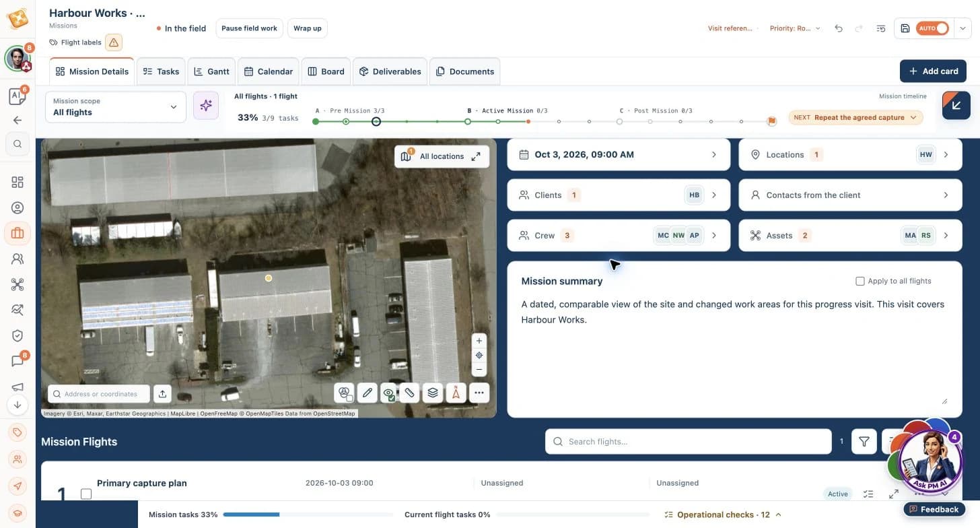The image size is (980, 528).
Task: Open the Priority dropdown in the header
Action: (796, 28)
